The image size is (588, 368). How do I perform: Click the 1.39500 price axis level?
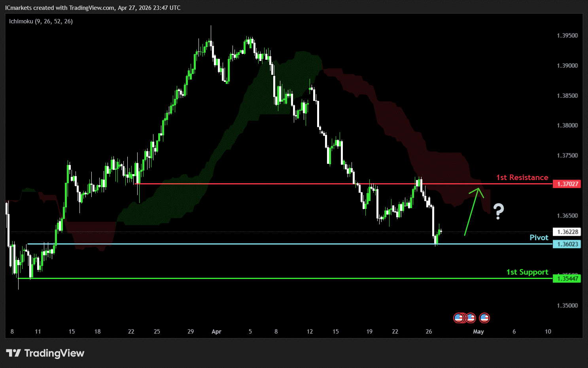pos(567,36)
